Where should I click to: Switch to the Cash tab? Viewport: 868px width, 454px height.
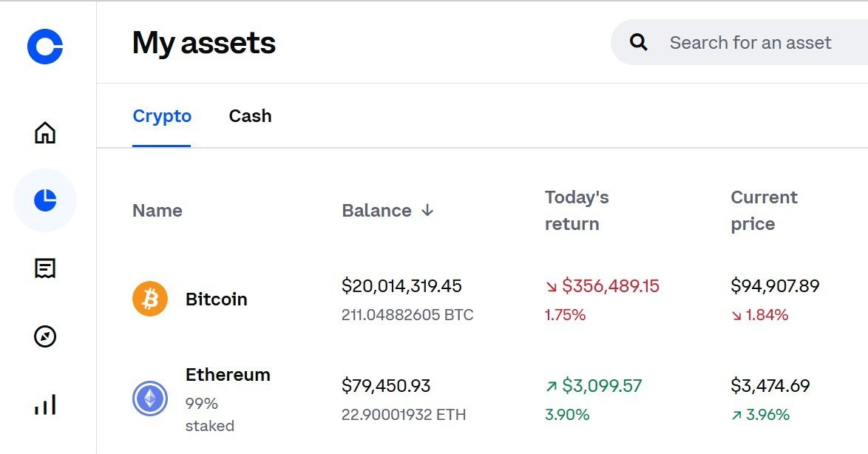[x=250, y=116]
